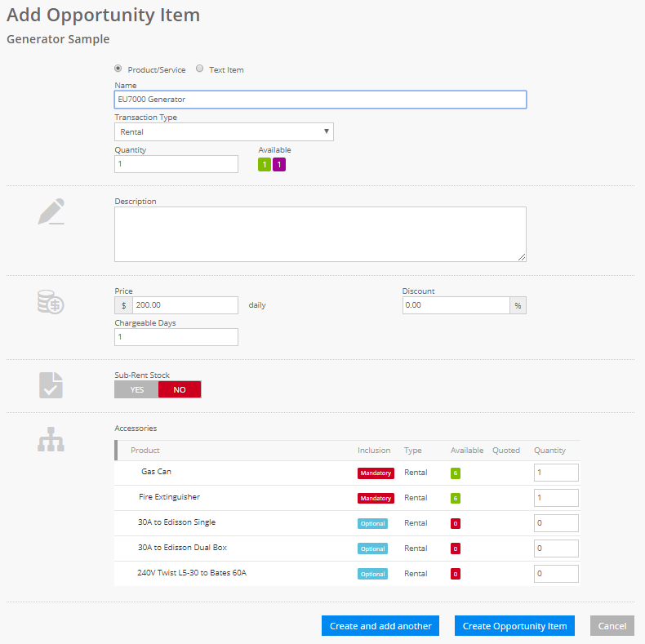Click the document checkmark sub-rent icon
This screenshot has height=644, width=645.
(x=51, y=385)
